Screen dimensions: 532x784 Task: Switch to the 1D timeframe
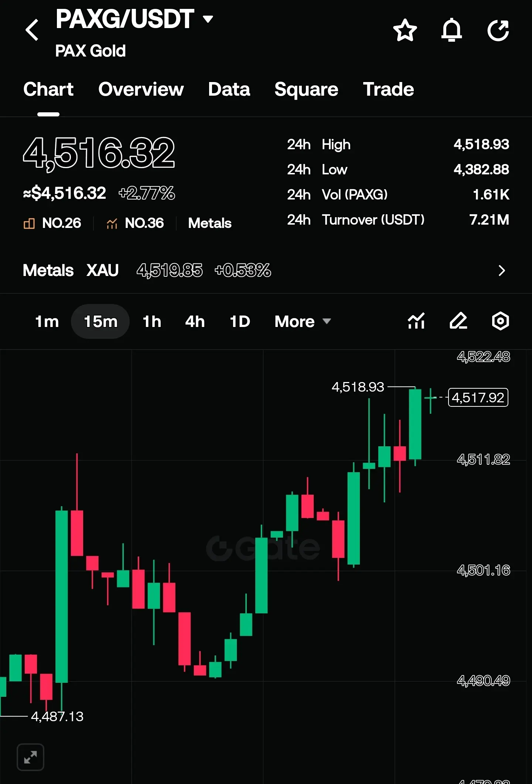tap(240, 321)
